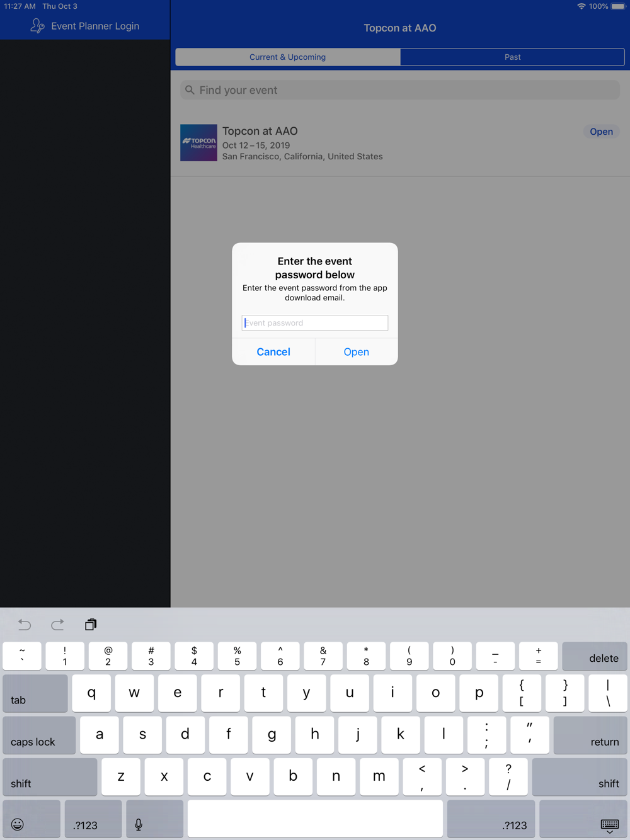This screenshot has width=630, height=840.
Task: Tap the z key
Action: click(121, 777)
